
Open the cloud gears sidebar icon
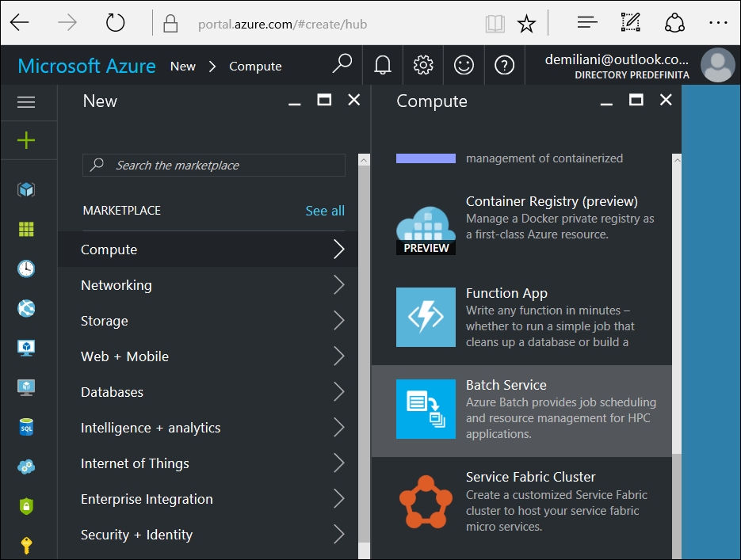tap(26, 467)
